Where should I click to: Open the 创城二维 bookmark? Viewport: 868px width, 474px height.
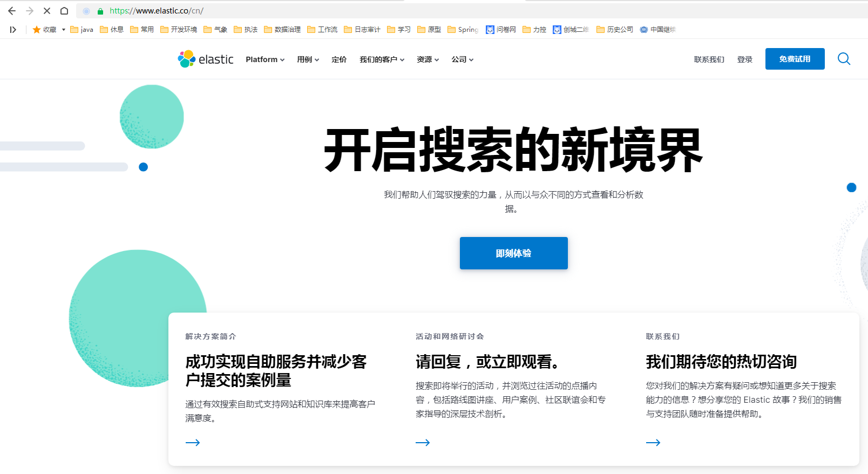coord(571,30)
